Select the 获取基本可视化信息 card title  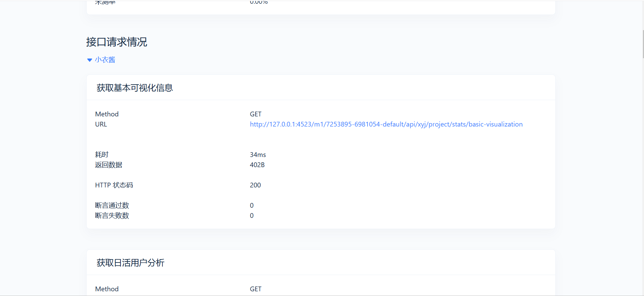[135, 88]
